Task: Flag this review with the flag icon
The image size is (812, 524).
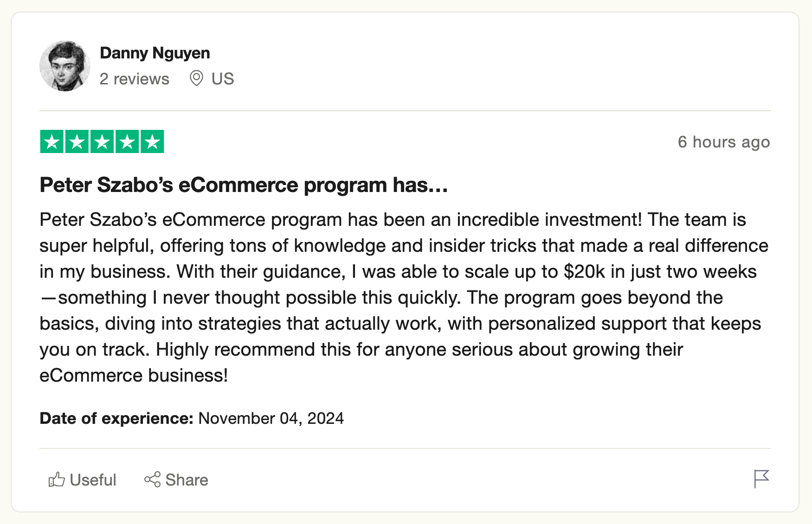Action: coord(761,479)
